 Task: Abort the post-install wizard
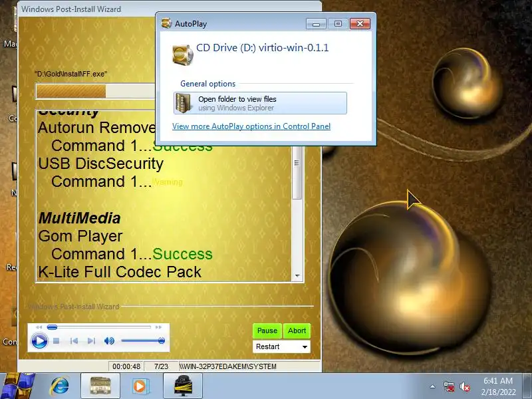coord(297,331)
